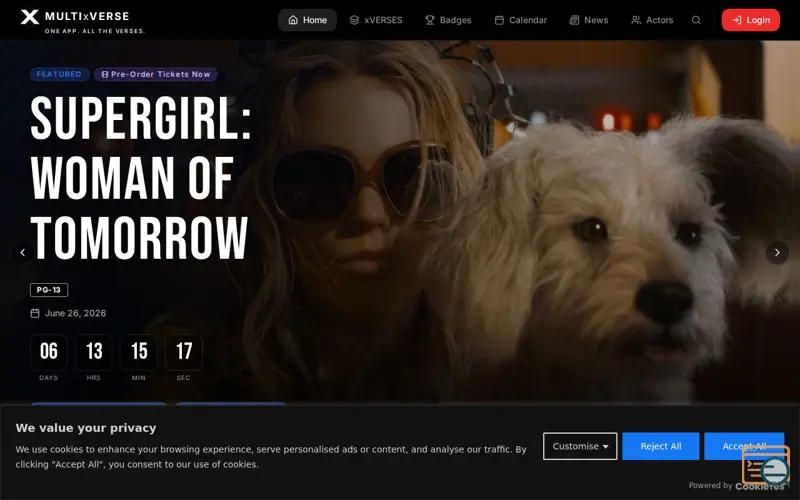Click the MULTIxVERSE X logo
Screen dimensions: 800x500
(30, 17)
